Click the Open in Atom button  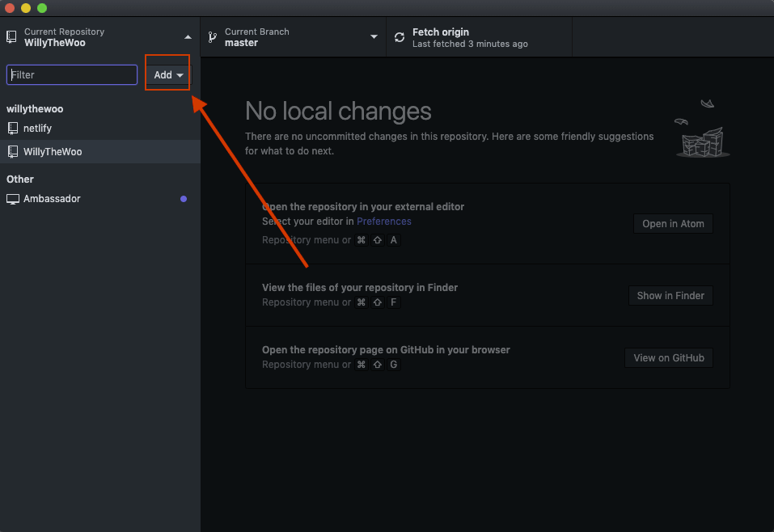(x=673, y=224)
